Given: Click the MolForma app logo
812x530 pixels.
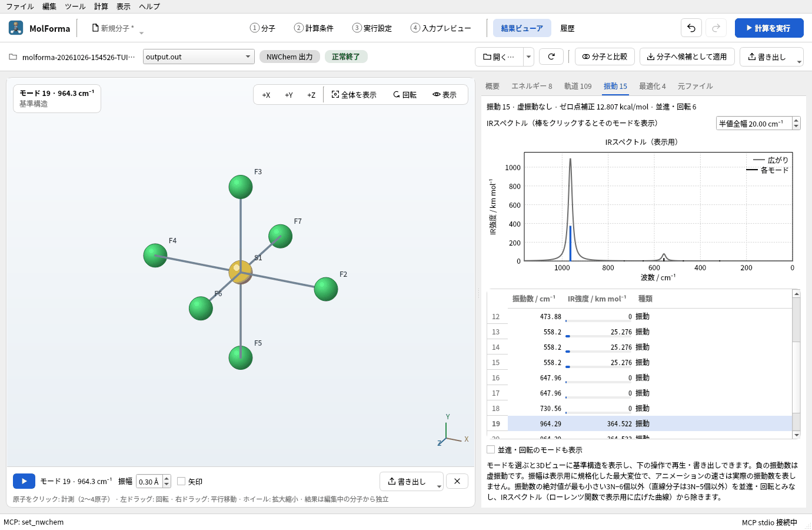Looking at the screenshot, I should click(16, 28).
